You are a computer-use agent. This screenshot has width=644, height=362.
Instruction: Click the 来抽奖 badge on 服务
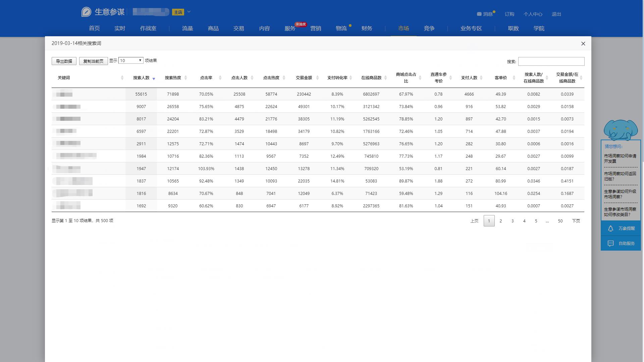pyautogui.click(x=301, y=24)
